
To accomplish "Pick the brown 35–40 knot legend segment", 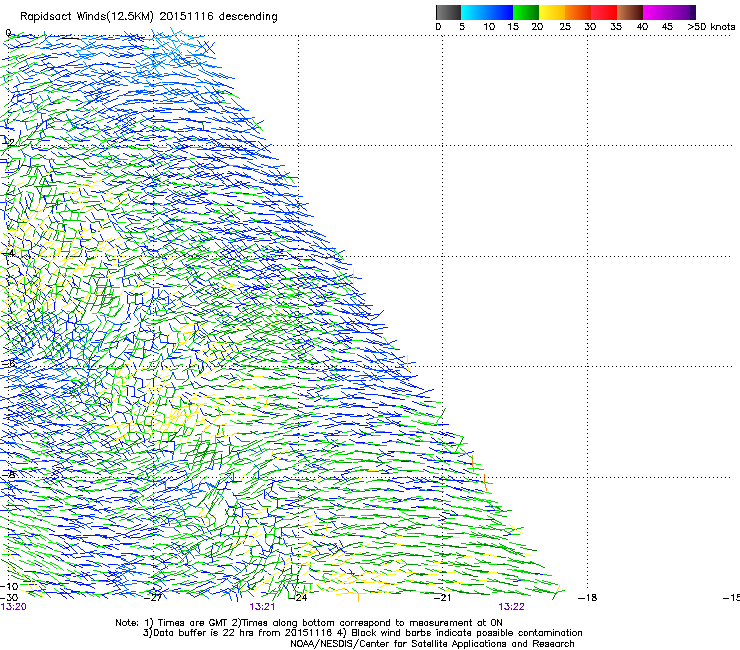I will [630, 12].
